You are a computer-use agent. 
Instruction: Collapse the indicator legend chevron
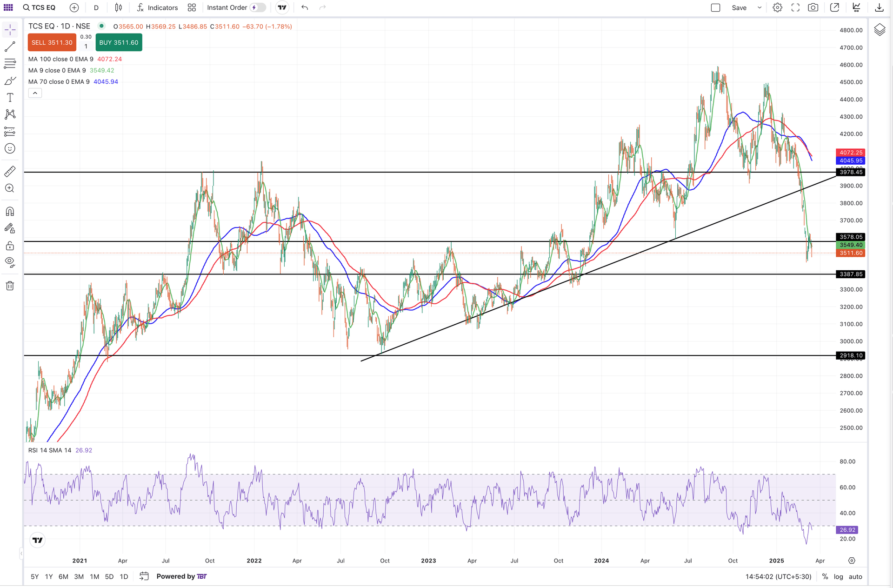[35, 93]
